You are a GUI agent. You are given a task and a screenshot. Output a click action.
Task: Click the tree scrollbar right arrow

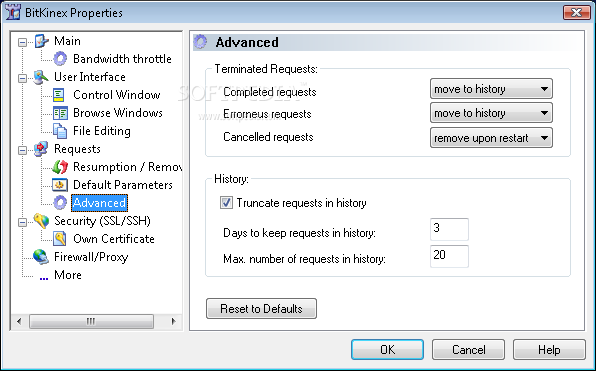[174, 322]
